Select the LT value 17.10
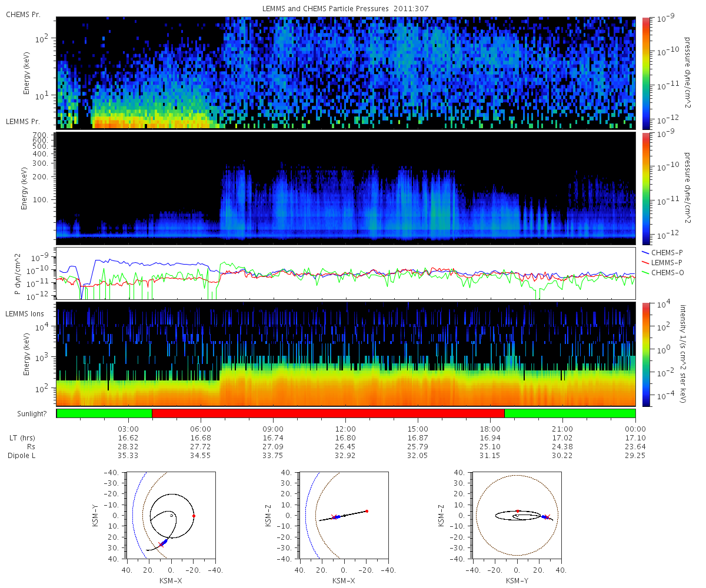 (x=635, y=438)
